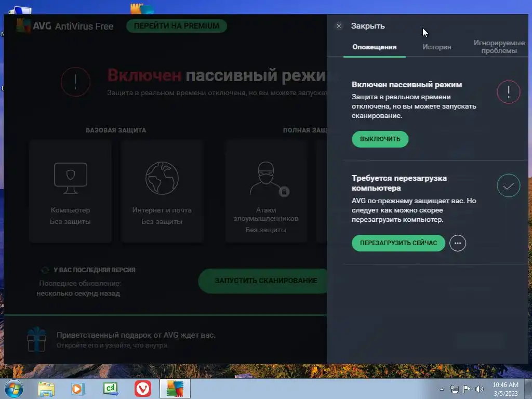The width and height of the screenshot is (532, 399).
Task: Close the notifications panel with the X icon
Action: [339, 26]
